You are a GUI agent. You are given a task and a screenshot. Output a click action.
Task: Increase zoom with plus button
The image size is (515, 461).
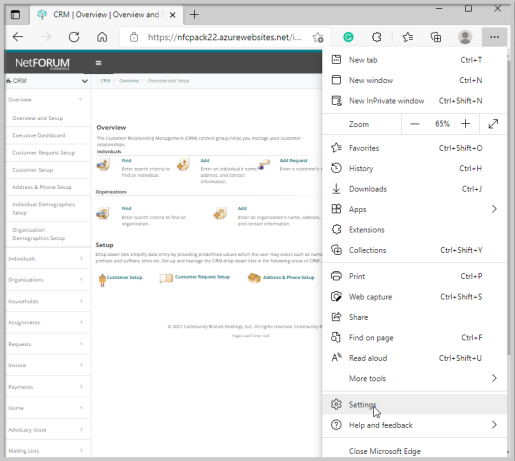click(465, 124)
